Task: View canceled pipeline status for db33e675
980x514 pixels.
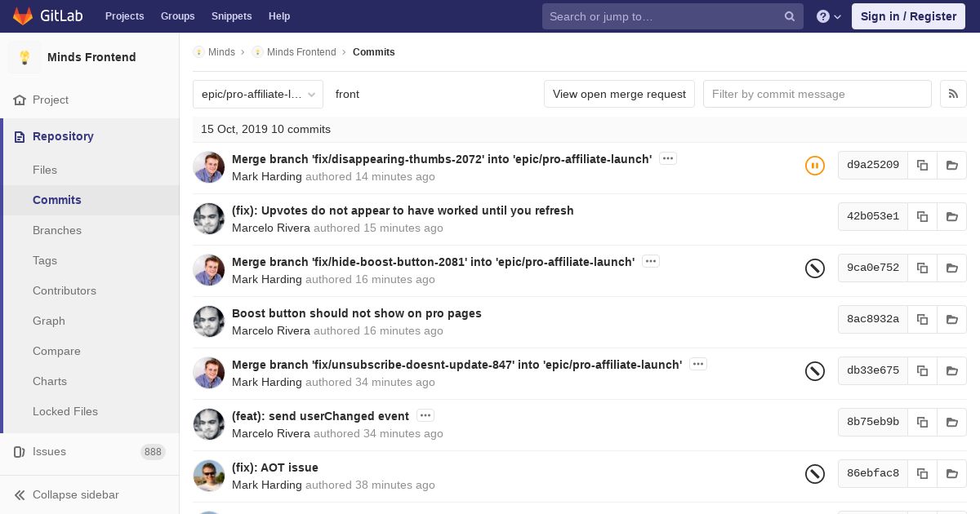Action: tap(815, 371)
